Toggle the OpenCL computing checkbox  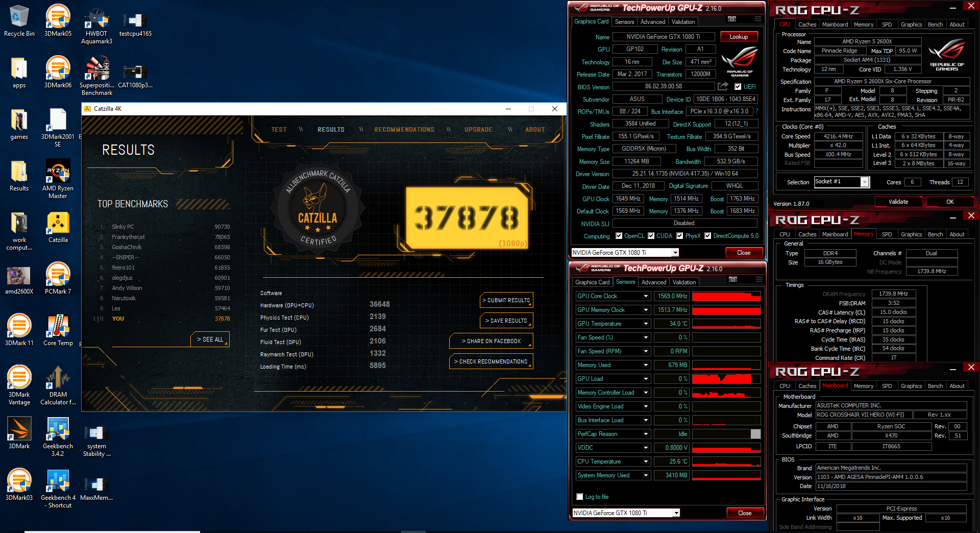pyautogui.click(x=619, y=236)
